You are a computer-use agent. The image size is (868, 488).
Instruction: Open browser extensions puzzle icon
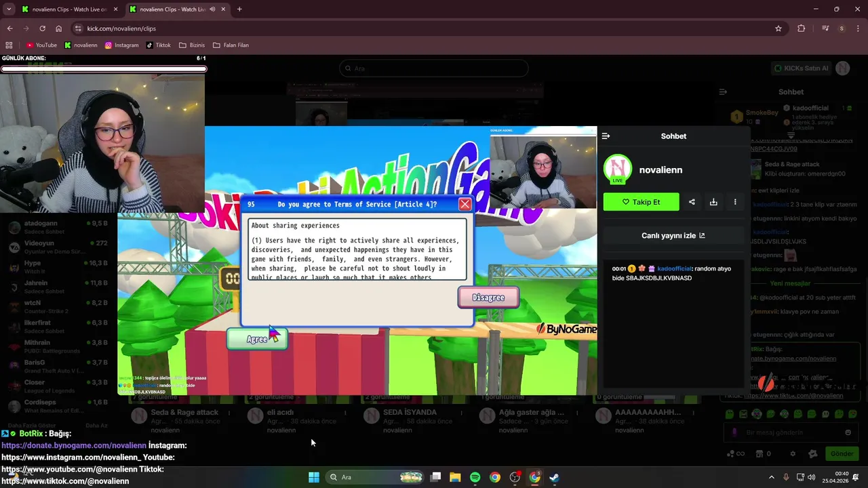point(802,28)
